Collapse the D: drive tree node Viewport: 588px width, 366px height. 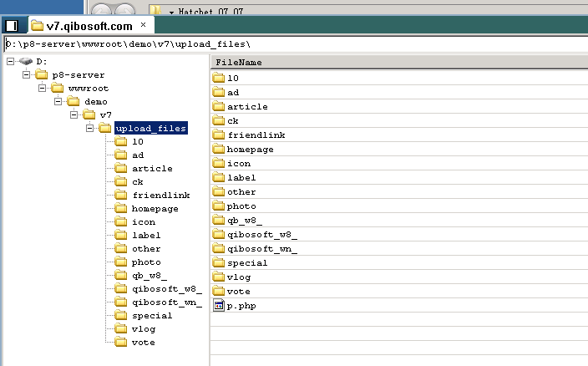click(9, 62)
